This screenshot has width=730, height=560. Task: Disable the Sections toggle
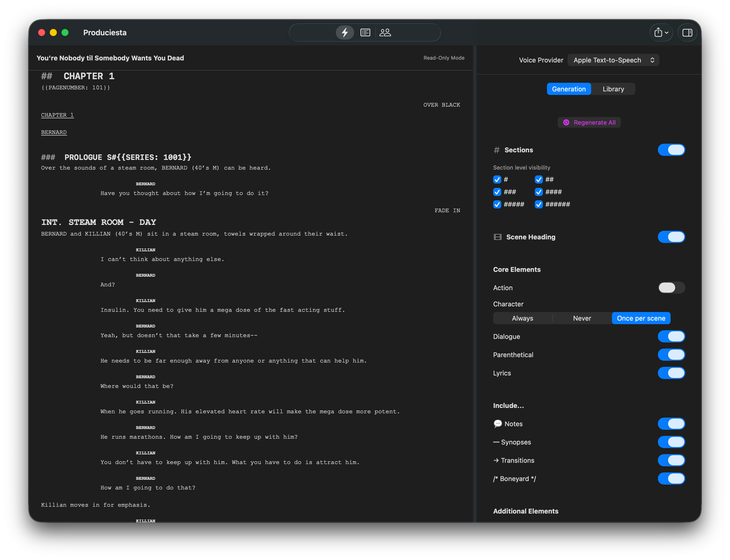click(x=671, y=150)
